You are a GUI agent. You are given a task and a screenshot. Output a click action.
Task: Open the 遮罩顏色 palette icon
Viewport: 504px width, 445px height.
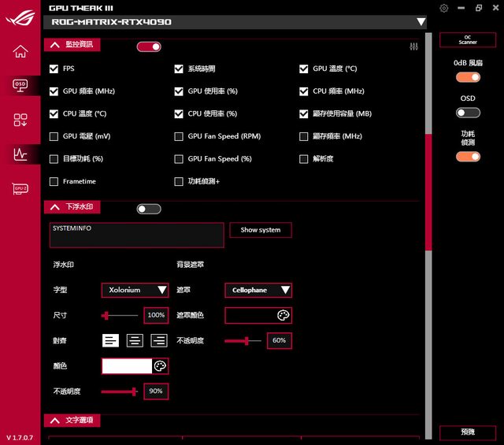coord(283,315)
